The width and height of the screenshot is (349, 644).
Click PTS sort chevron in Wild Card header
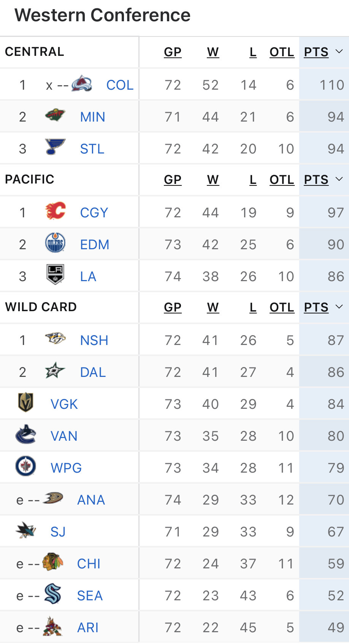click(x=339, y=307)
